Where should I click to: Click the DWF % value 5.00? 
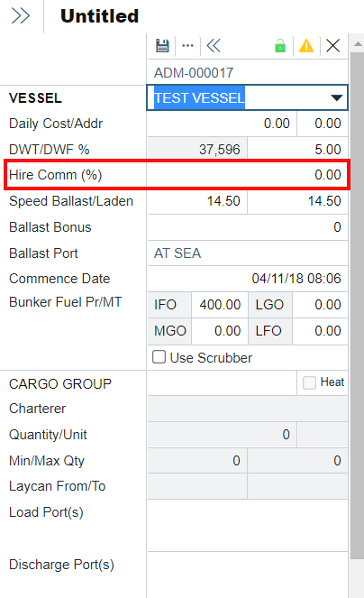click(x=297, y=149)
